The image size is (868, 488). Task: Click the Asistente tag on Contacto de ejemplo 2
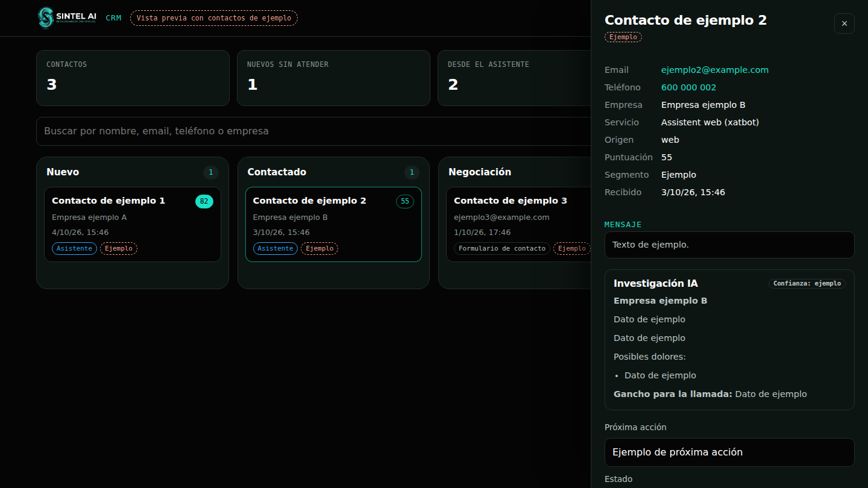pos(275,248)
